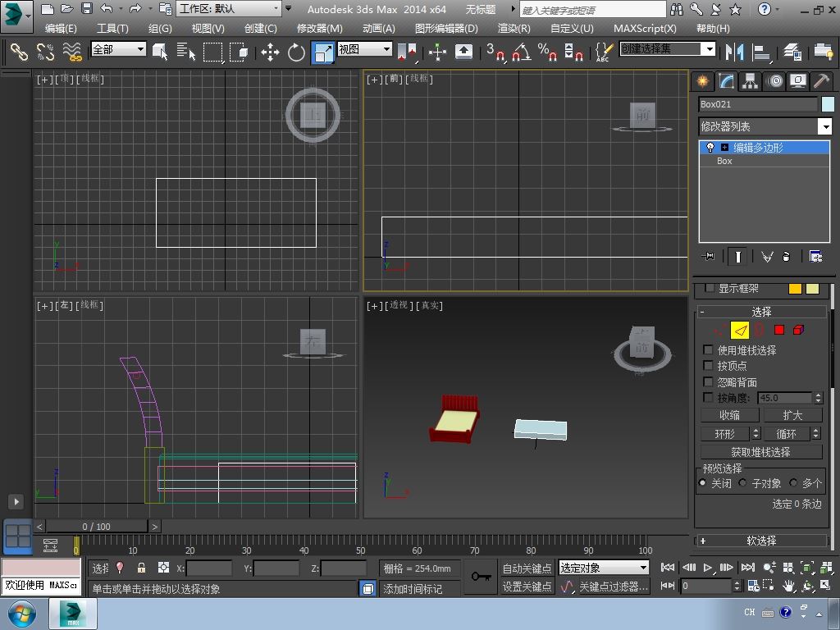Open the Select by Name list tool
840x630 pixels.
(x=186, y=52)
